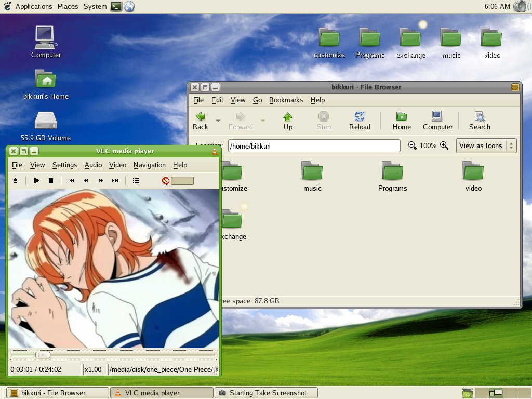Click the VLC eject/open media button
This screenshot has width=532, height=399.
click(15, 181)
